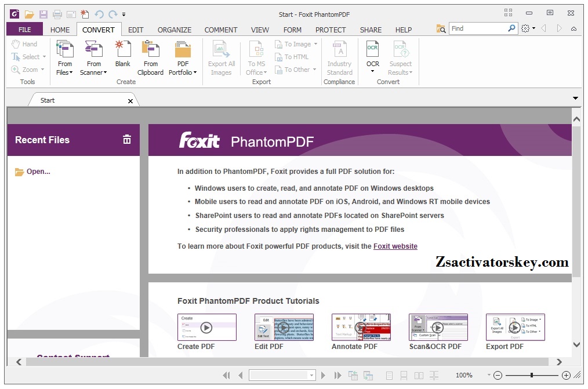This screenshot has width=588, height=389.
Task: Collapse the ribbon with up arrow
Action: [574, 28]
